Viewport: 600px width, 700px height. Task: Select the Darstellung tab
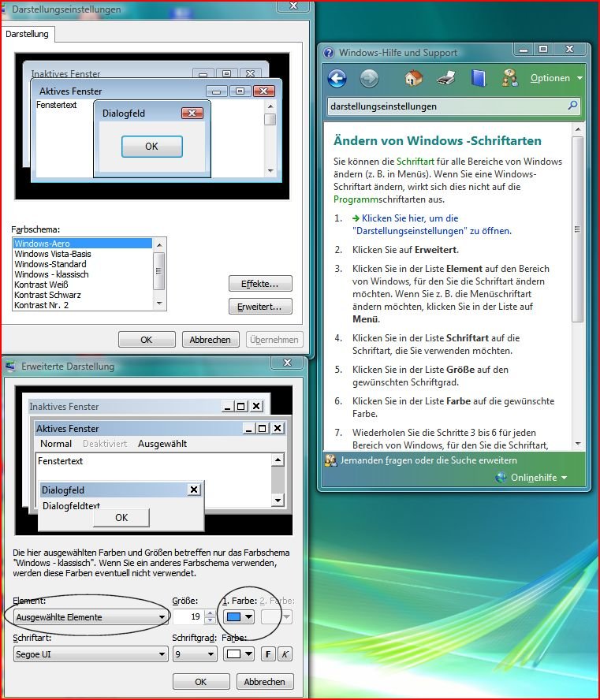click(28, 34)
